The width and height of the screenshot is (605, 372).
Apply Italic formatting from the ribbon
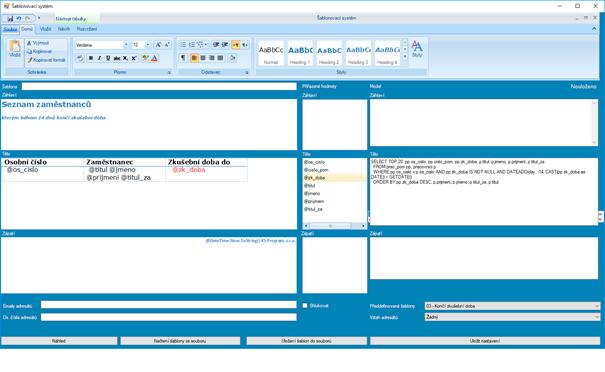point(99,58)
